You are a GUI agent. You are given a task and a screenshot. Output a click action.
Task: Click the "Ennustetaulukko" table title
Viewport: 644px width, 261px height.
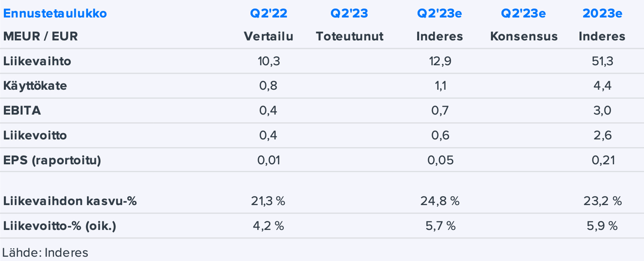coord(55,13)
